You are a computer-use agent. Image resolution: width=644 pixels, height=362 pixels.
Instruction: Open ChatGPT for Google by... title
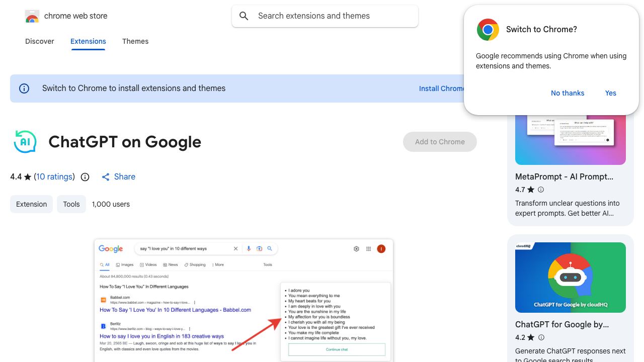[562, 325]
